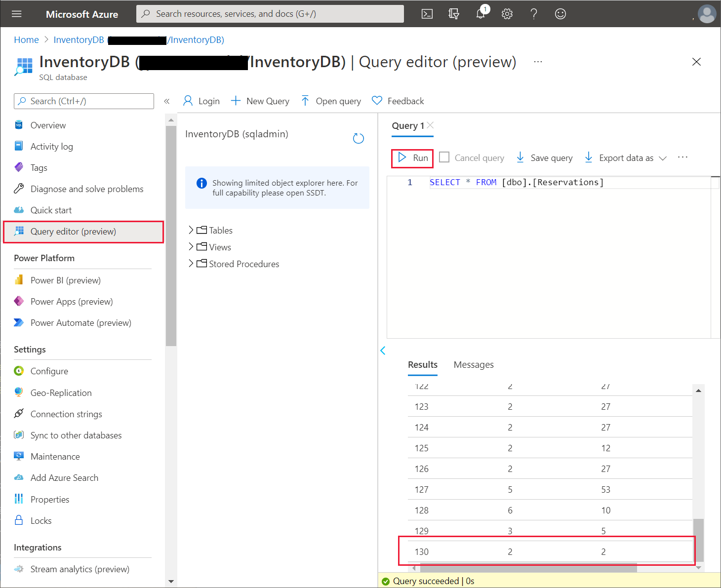This screenshot has width=721, height=588.
Task: Select the result row with ID 127
Action: (x=550, y=490)
